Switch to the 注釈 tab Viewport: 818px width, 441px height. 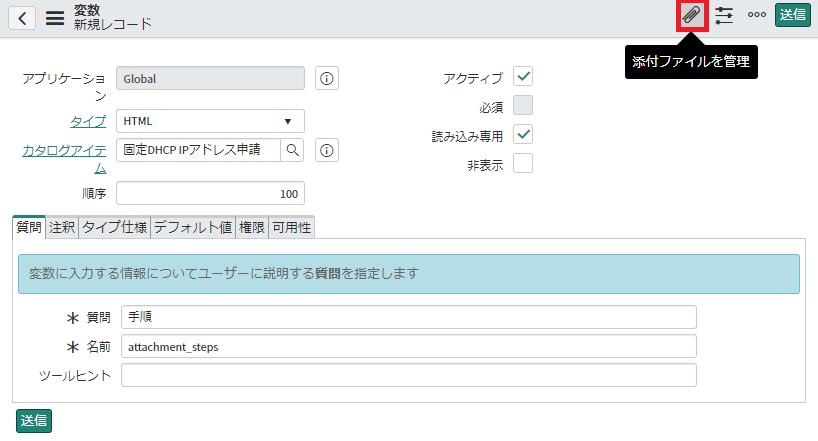62,228
